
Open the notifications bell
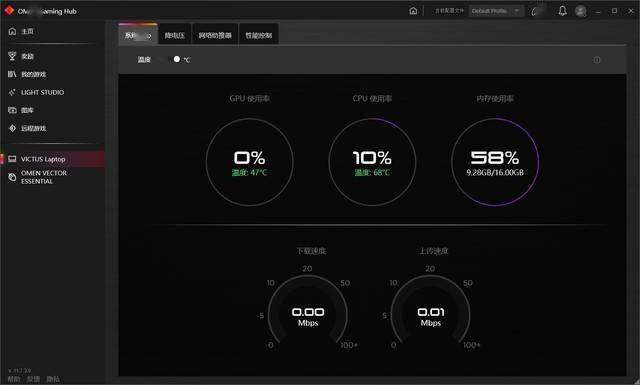coord(562,11)
